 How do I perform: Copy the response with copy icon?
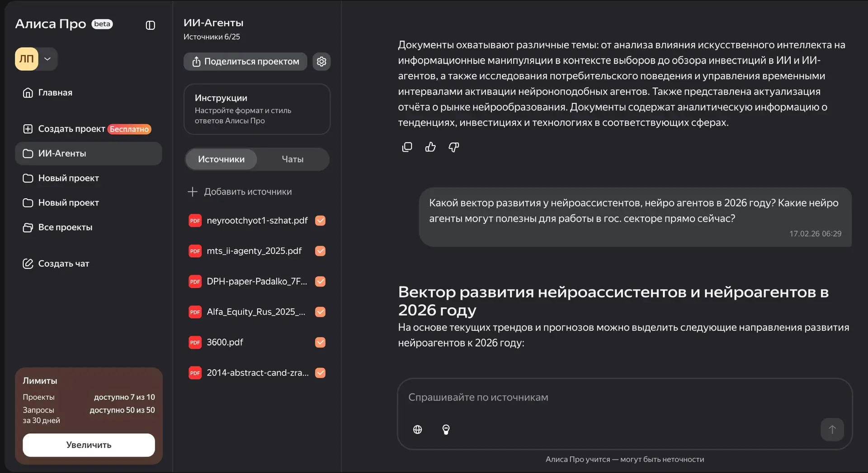click(x=407, y=147)
